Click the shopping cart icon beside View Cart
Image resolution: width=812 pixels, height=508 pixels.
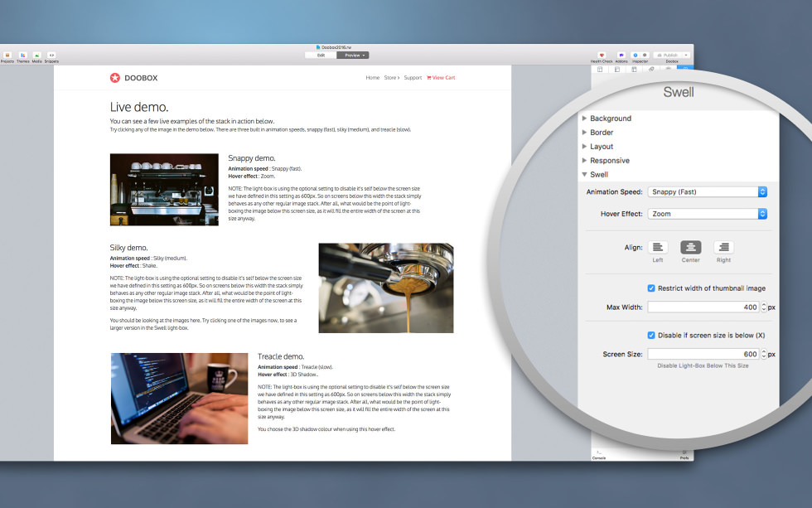429,78
